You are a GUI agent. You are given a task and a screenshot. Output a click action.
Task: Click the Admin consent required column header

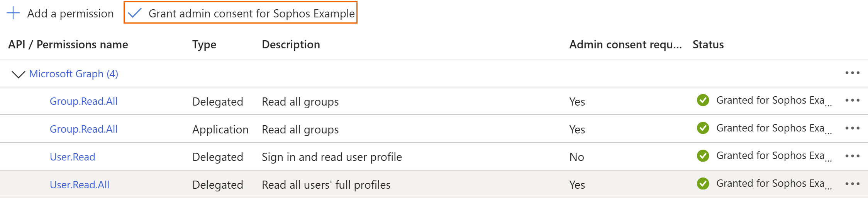tap(625, 44)
